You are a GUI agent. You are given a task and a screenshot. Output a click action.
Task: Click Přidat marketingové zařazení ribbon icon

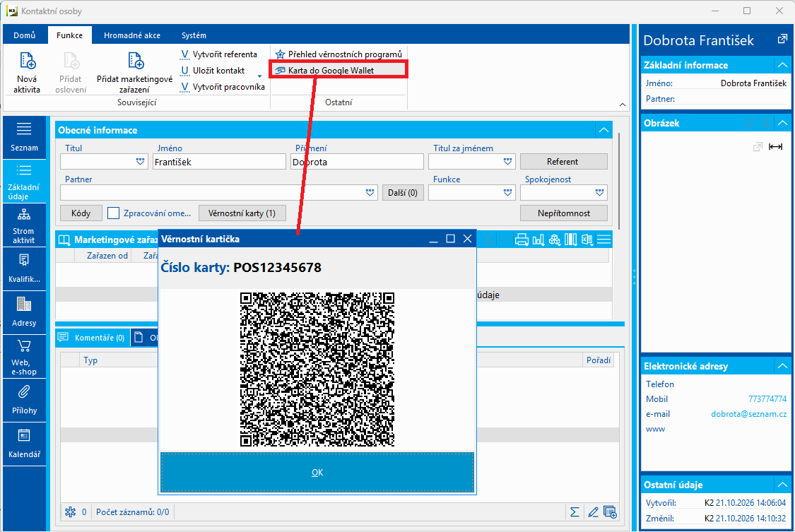tap(135, 73)
